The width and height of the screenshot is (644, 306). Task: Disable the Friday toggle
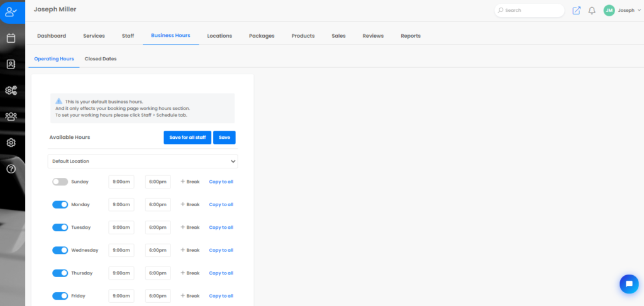[x=60, y=296]
